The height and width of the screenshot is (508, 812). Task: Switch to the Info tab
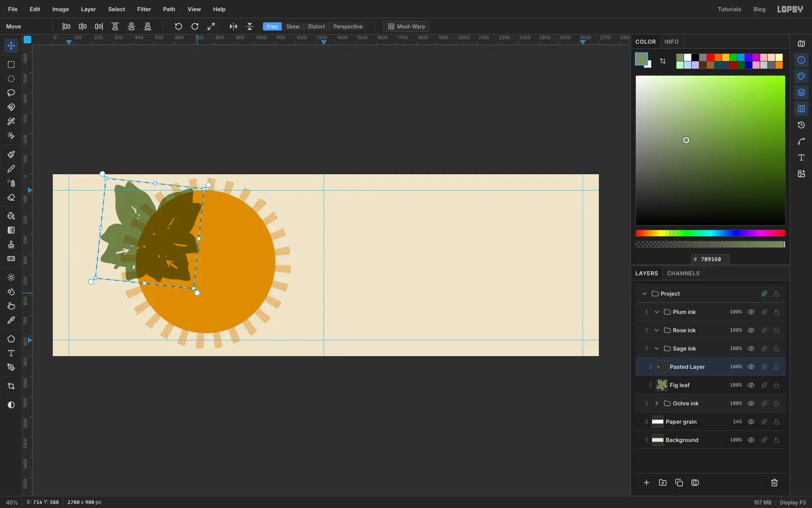click(671, 42)
